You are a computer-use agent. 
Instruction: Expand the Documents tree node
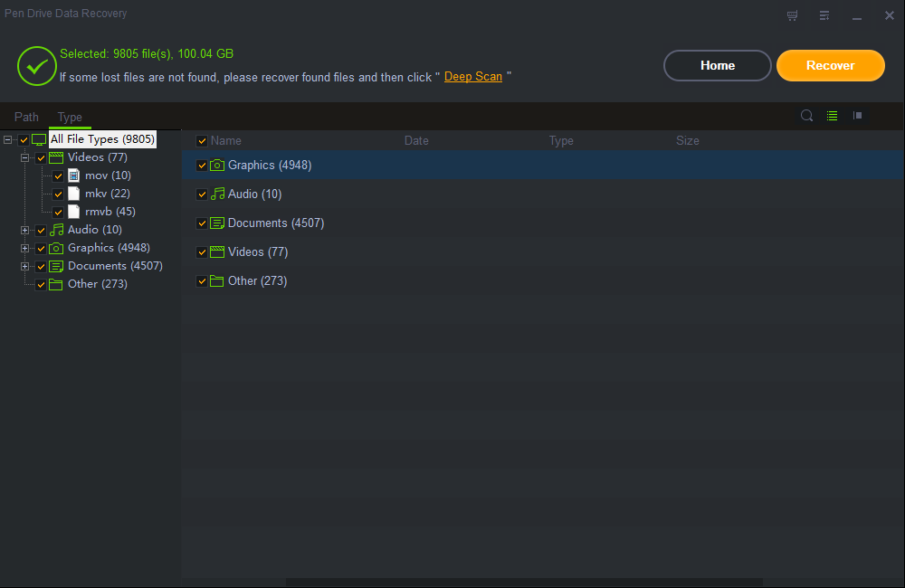(25, 266)
